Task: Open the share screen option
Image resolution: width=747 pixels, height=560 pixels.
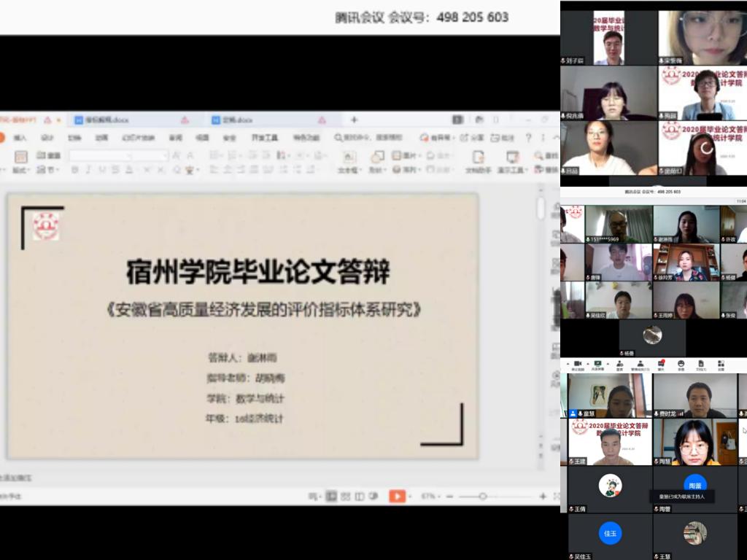Action: pyautogui.click(x=598, y=364)
